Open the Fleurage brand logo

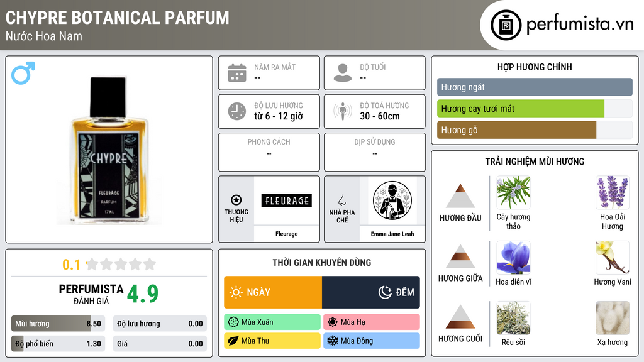[x=287, y=200]
